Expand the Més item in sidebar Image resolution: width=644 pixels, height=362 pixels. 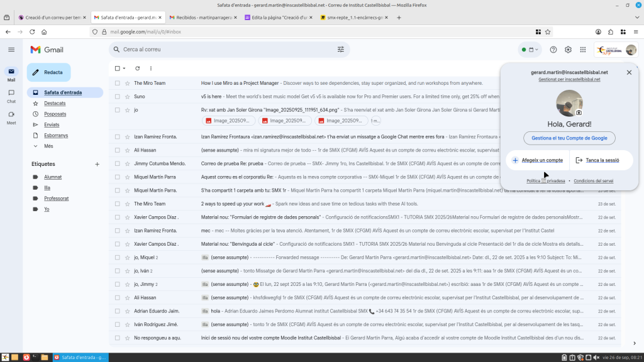[48, 146]
